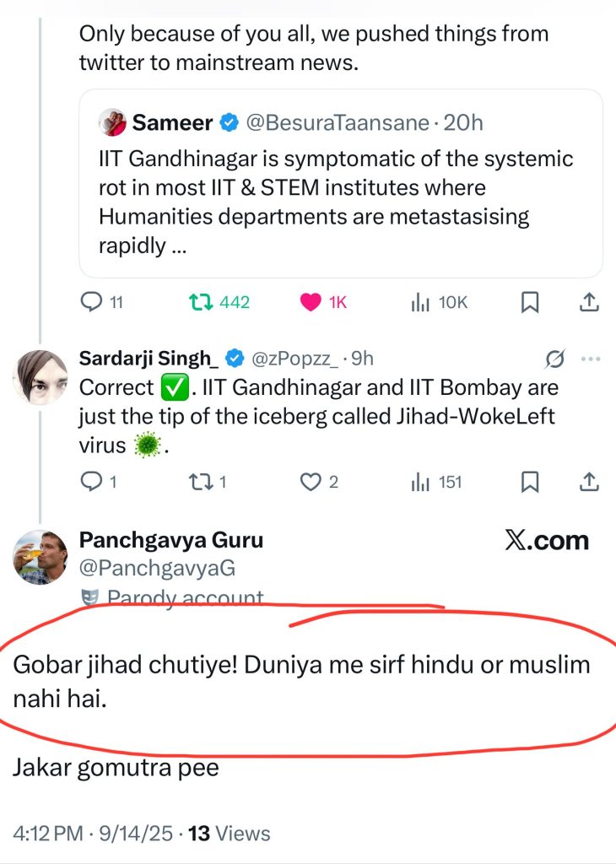
Task: Share the post quoting Sameer
Action: coord(590,302)
